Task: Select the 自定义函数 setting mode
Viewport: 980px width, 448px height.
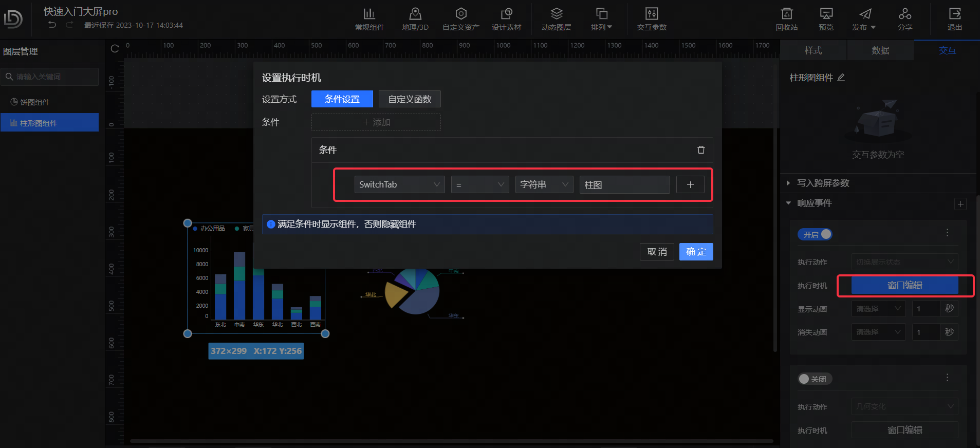Action: pyautogui.click(x=410, y=99)
